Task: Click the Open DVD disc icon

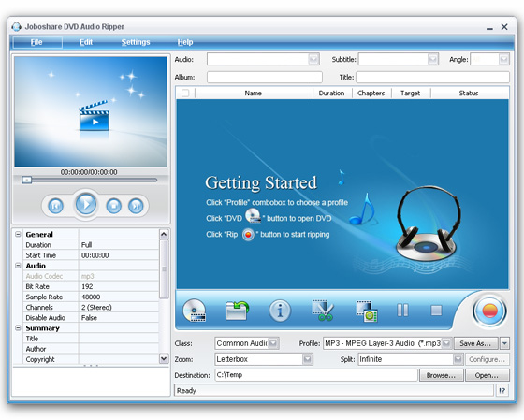Action: (x=195, y=310)
